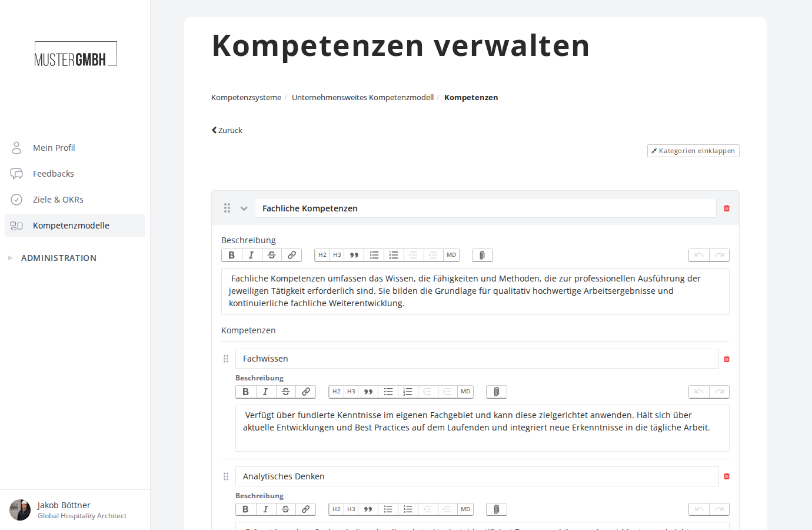Click undo in Fachwissen toolbar

point(699,392)
